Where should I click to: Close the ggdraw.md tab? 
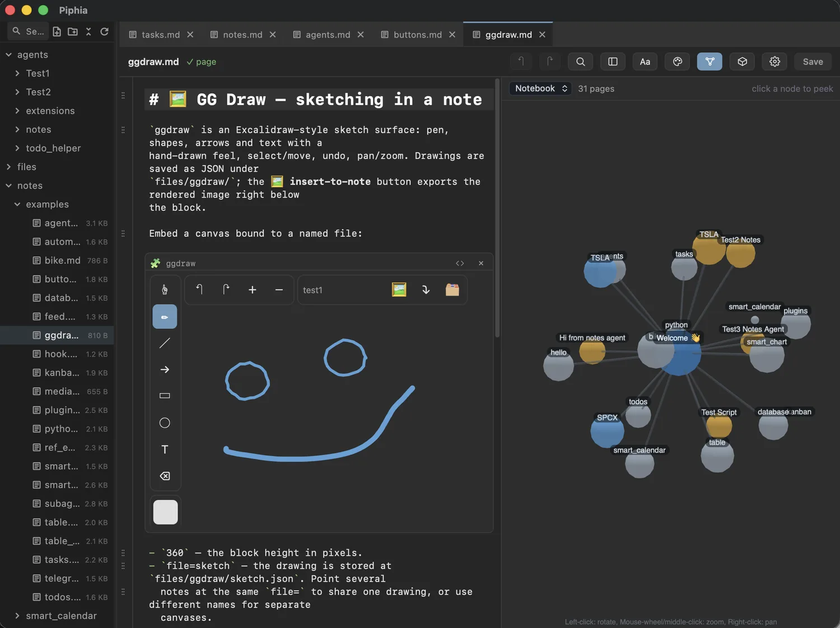point(542,35)
